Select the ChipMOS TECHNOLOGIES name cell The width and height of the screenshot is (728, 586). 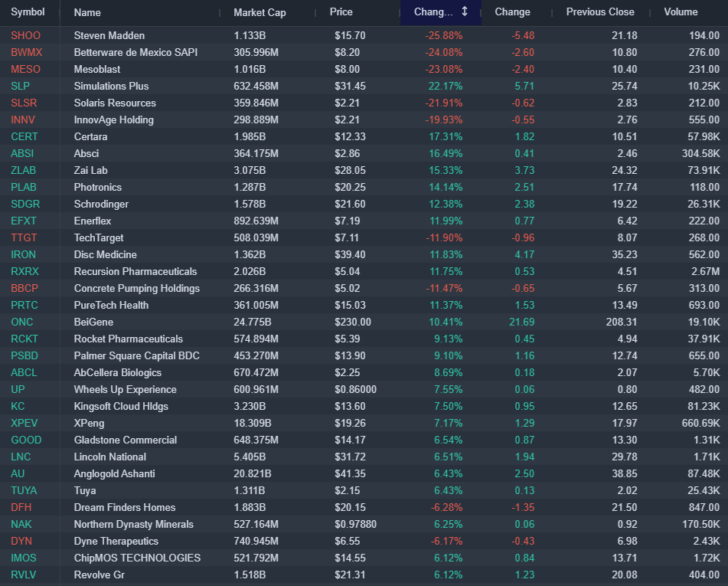coord(137,558)
